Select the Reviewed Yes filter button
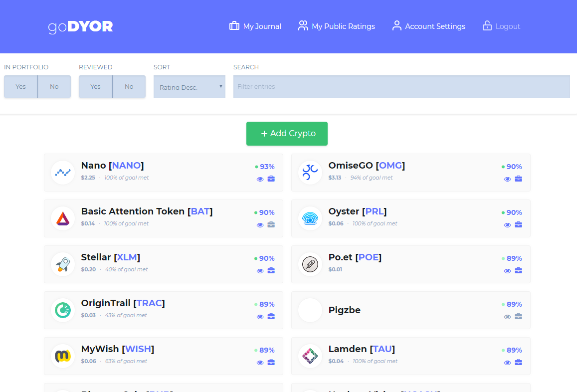 [95, 86]
